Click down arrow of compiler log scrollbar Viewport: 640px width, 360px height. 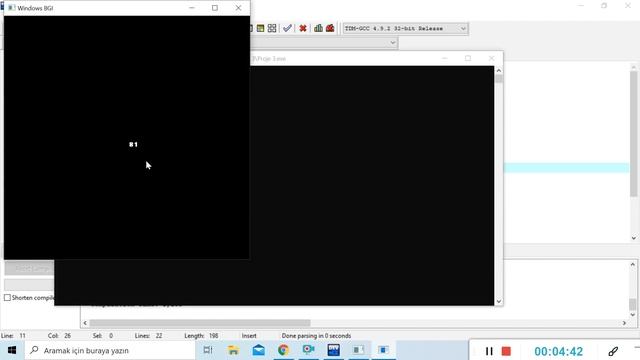[x=633, y=315]
